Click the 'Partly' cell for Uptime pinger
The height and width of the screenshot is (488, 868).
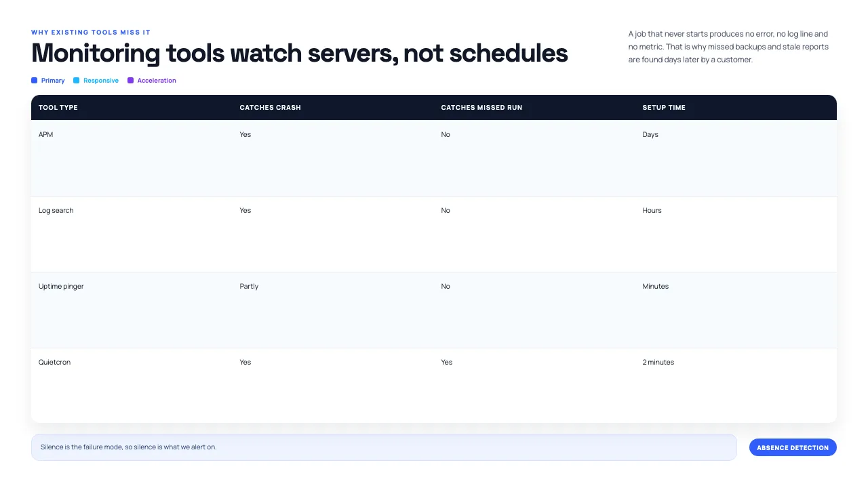[x=249, y=286]
